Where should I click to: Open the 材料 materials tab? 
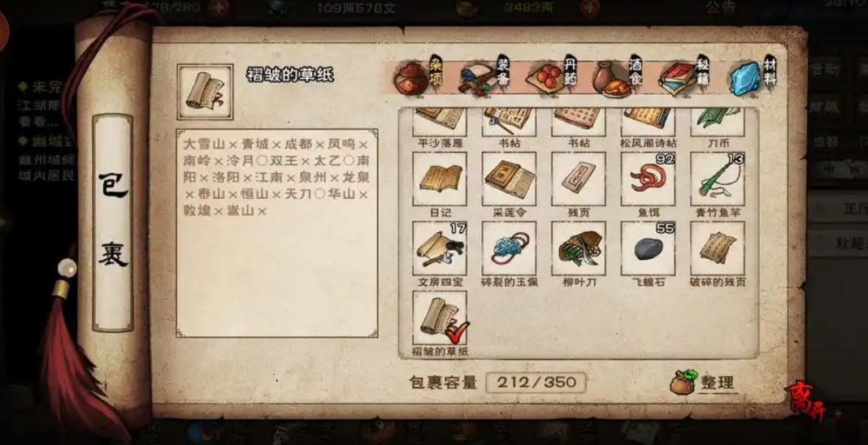753,76
